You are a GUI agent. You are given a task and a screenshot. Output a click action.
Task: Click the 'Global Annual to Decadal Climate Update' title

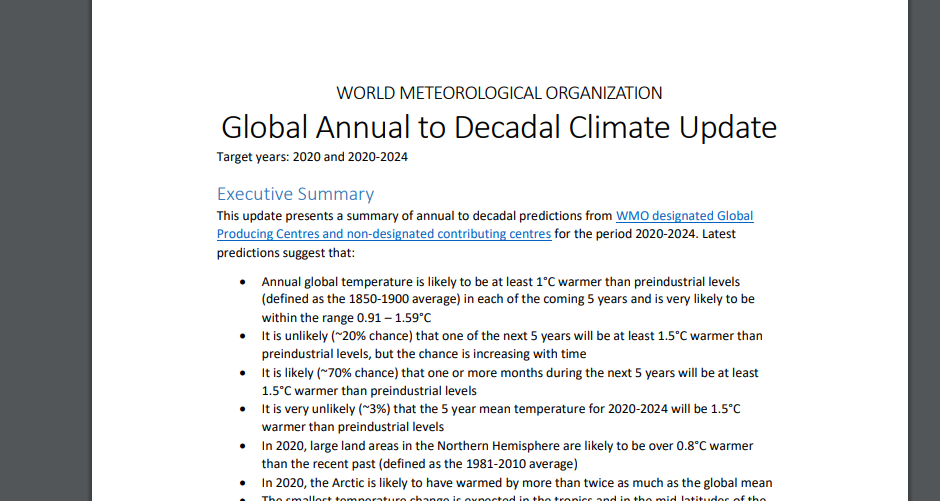(498, 128)
